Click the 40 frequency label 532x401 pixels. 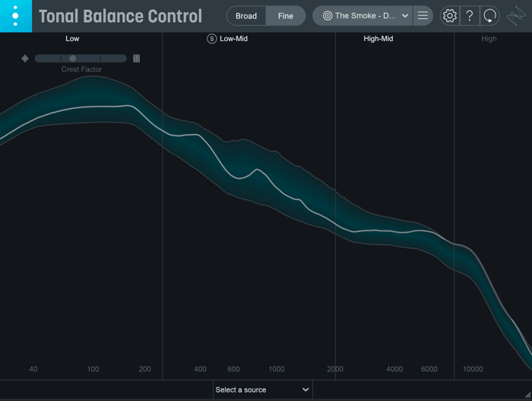point(33,369)
